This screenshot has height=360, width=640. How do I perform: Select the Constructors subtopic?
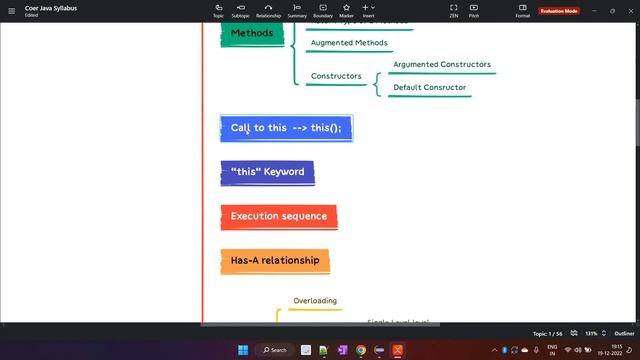336,76
